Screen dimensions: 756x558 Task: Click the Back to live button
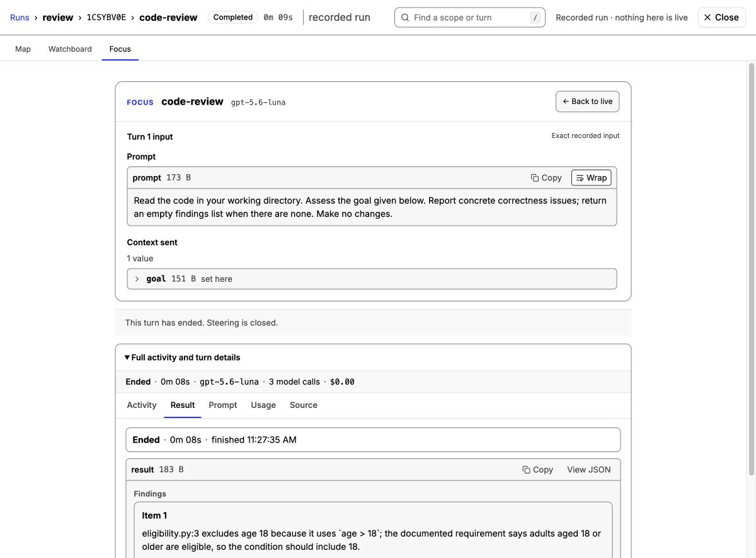587,102
